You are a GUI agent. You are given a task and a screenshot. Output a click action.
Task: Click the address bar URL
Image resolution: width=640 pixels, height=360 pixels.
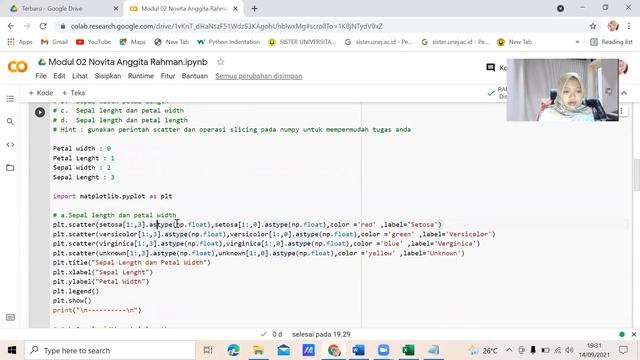pos(227,26)
